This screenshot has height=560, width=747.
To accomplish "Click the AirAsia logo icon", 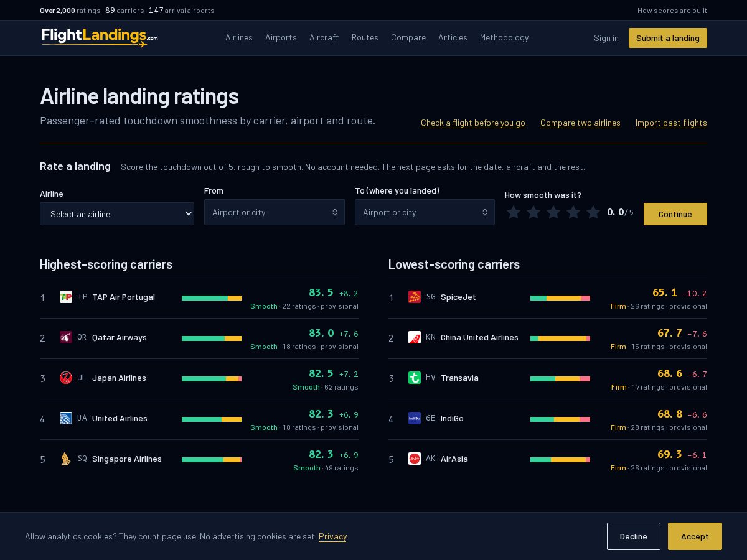I will point(415,459).
